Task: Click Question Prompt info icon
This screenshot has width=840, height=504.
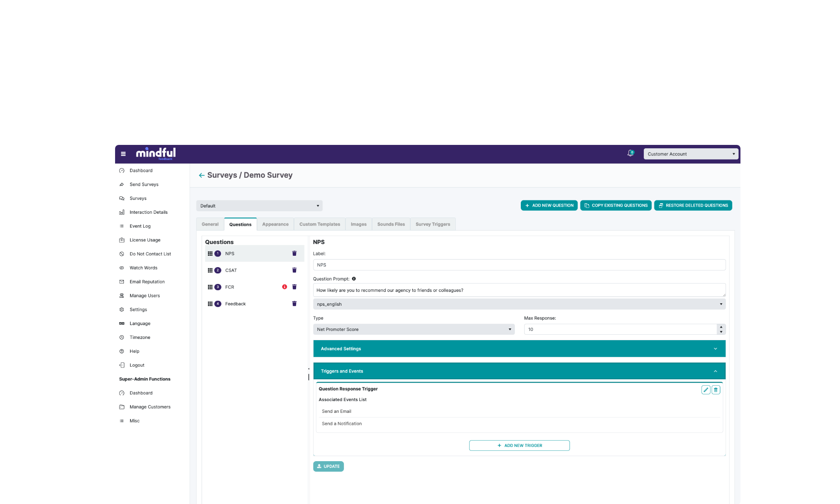Action: [x=354, y=279]
